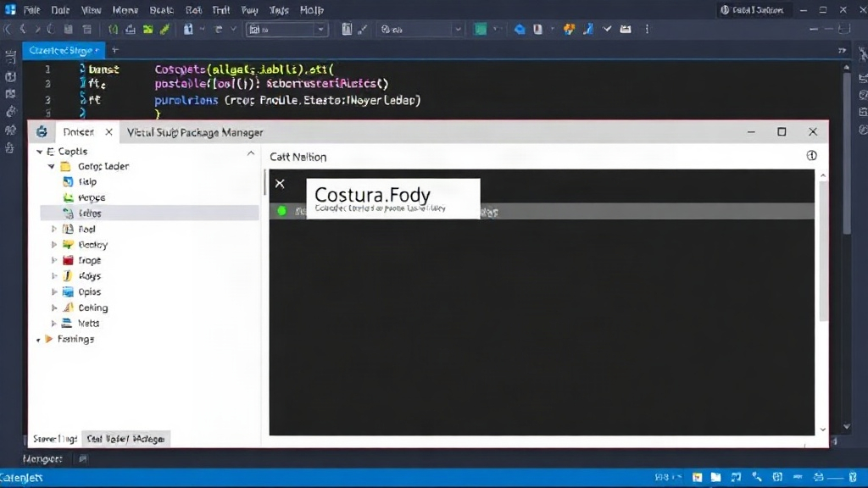The image size is (868, 488).
Task: Select the Litles tree item
Action: [x=149, y=213]
